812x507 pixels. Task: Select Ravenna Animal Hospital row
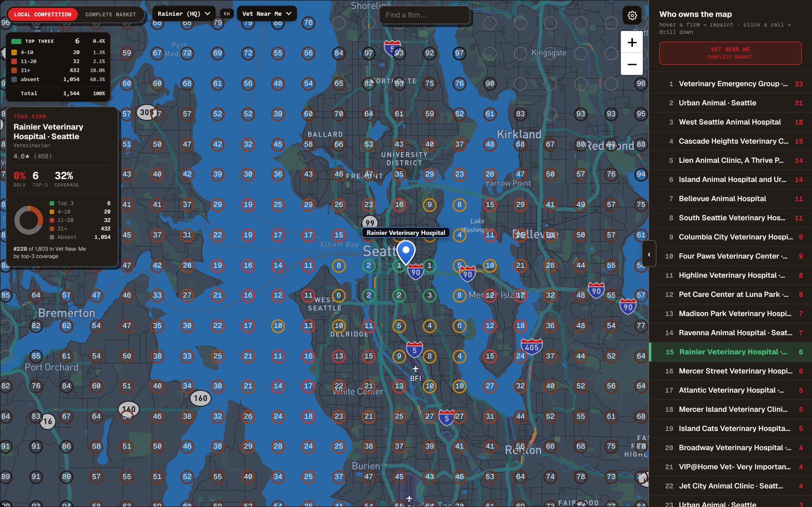[x=731, y=333]
